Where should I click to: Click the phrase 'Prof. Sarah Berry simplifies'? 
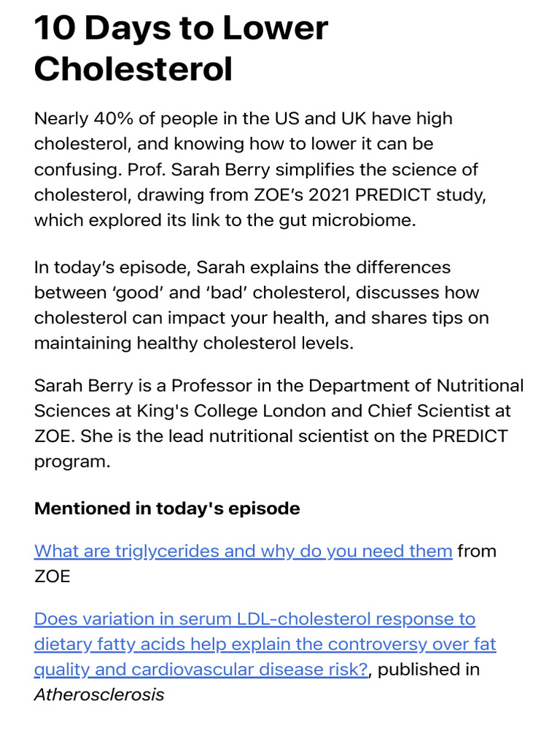(242, 169)
